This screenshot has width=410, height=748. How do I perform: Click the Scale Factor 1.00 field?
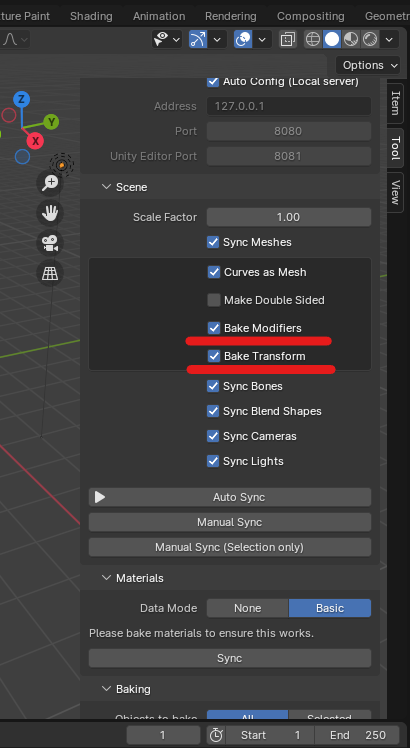click(x=289, y=217)
